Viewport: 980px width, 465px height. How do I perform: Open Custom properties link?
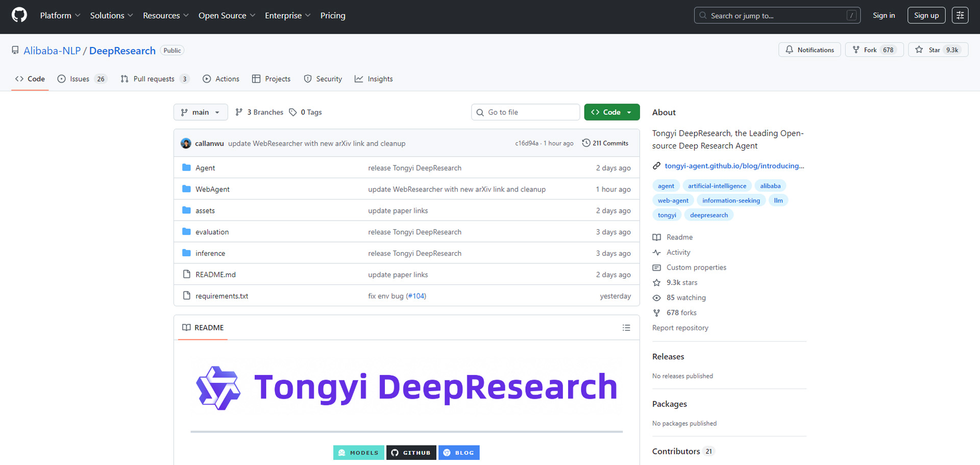[690, 267]
